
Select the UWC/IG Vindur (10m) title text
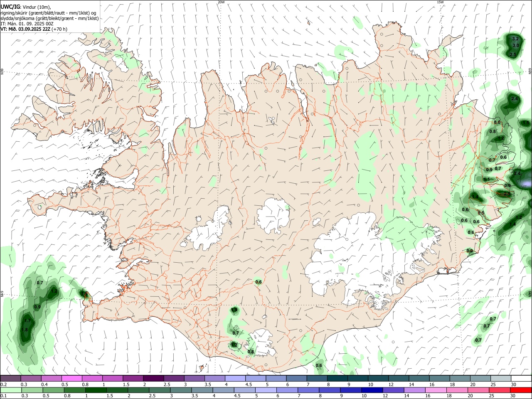(x=26, y=7)
